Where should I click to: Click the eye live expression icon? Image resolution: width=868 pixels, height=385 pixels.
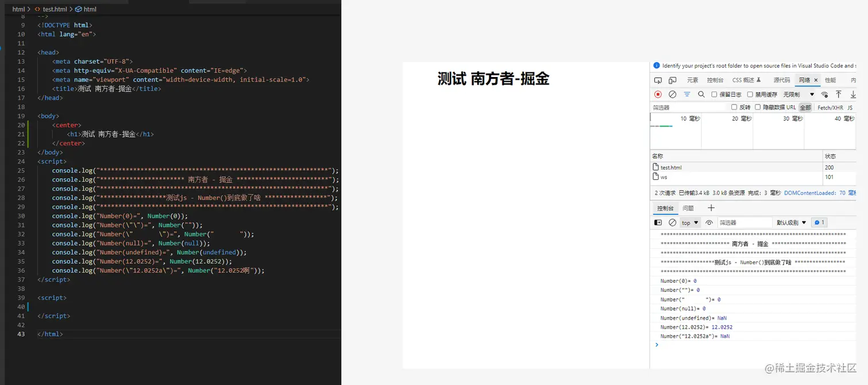709,222
